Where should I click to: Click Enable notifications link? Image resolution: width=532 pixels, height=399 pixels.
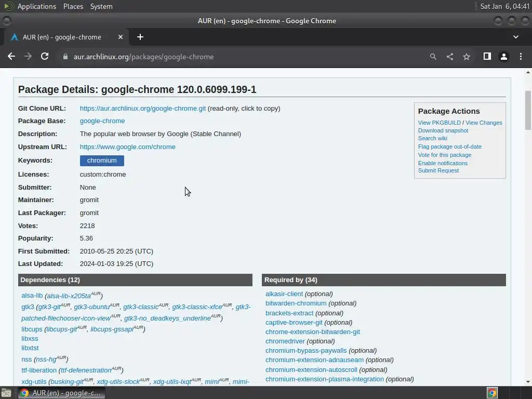443,163
